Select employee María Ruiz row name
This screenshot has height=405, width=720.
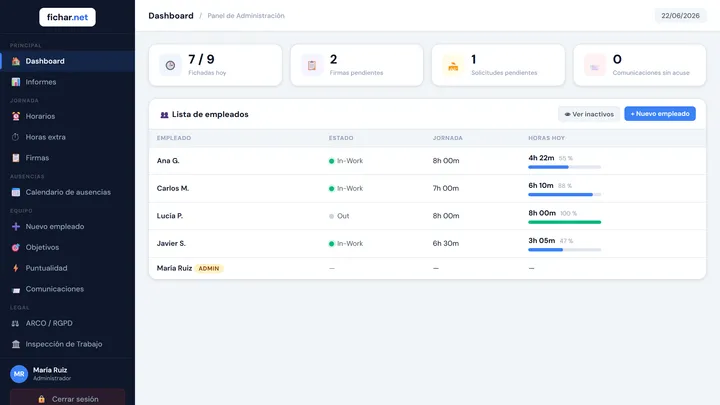[x=174, y=268]
